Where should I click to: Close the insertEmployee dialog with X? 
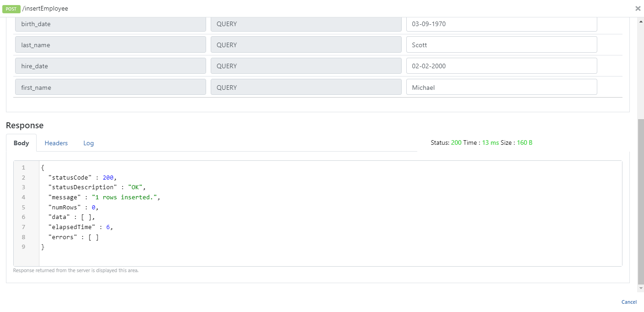tap(638, 8)
